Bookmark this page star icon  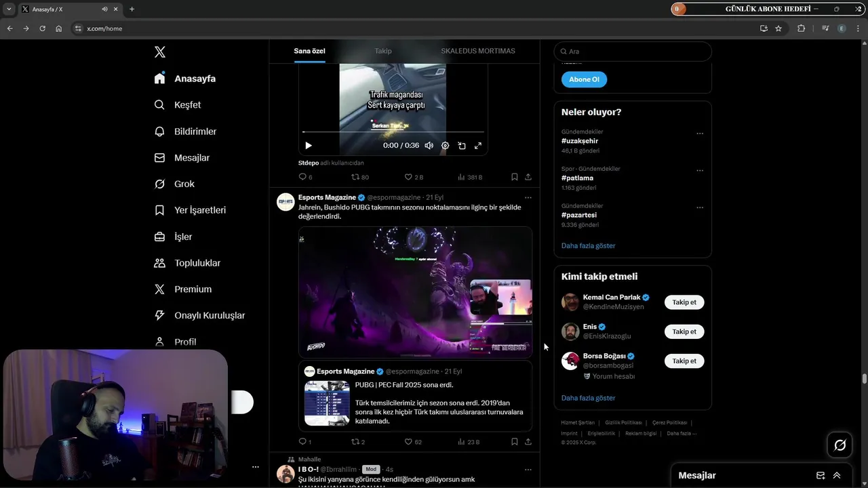tap(778, 28)
